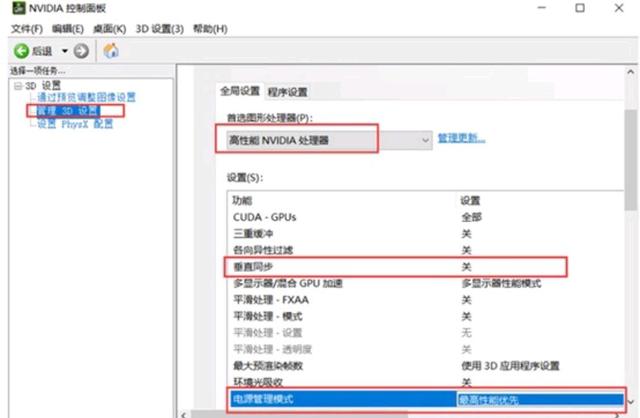The width and height of the screenshot is (640, 418).
Task: Select 设置 PhysX 配置 in the tree
Action: click(x=75, y=124)
